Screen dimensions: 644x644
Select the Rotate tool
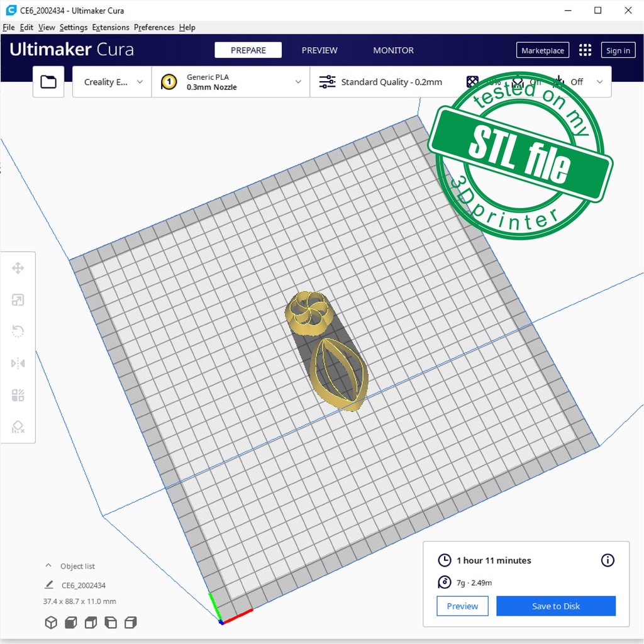pos(18,331)
